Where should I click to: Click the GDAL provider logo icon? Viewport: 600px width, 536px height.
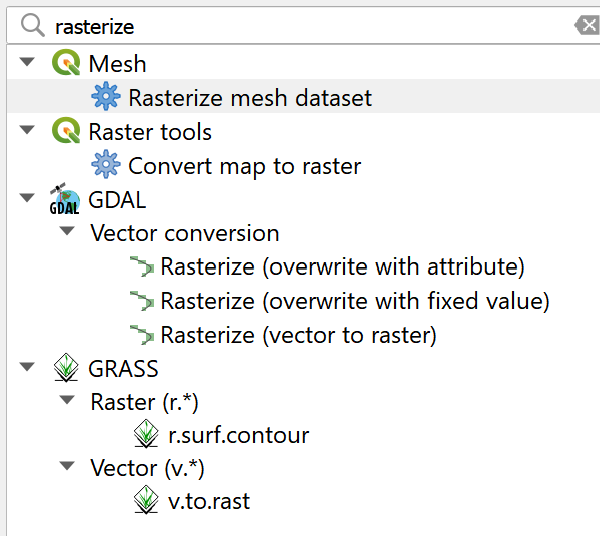click(65, 200)
